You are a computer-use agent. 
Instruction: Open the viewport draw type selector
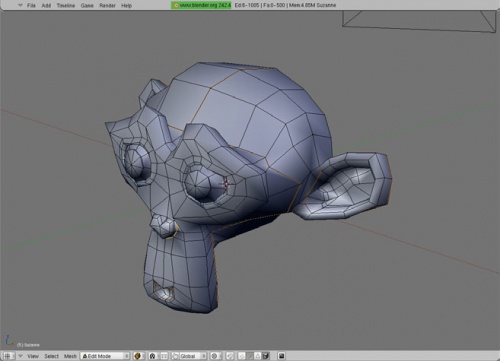click(x=138, y=356)
